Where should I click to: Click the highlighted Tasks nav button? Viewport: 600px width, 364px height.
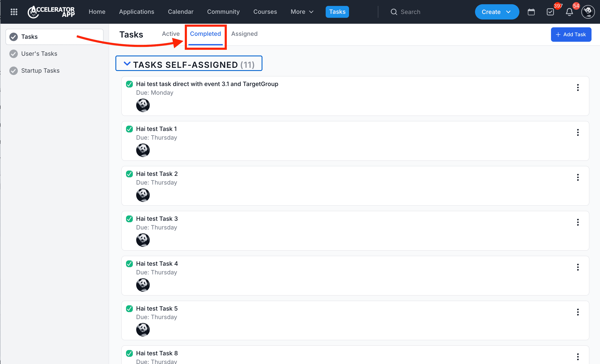[337, 12]
